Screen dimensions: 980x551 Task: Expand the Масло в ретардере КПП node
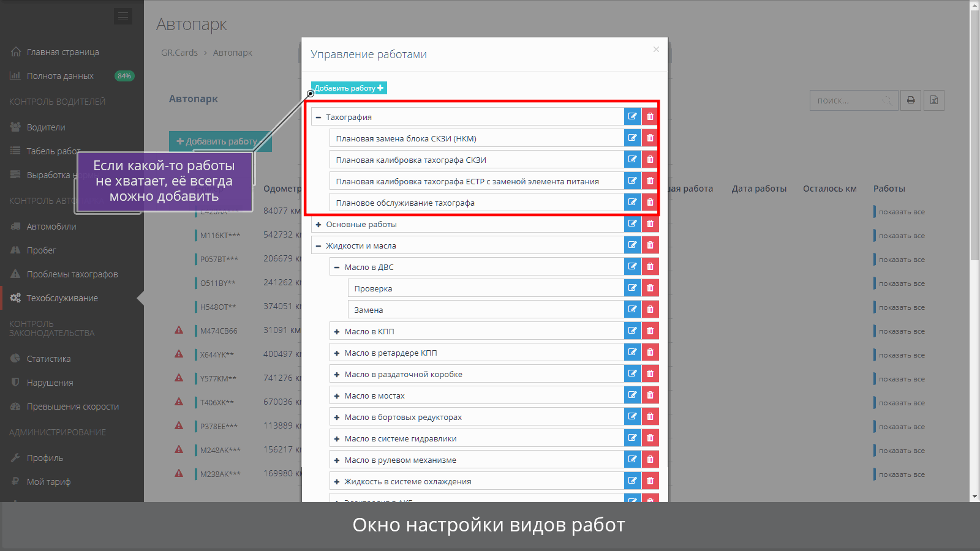pyautogui.click(x=337, y=353)
